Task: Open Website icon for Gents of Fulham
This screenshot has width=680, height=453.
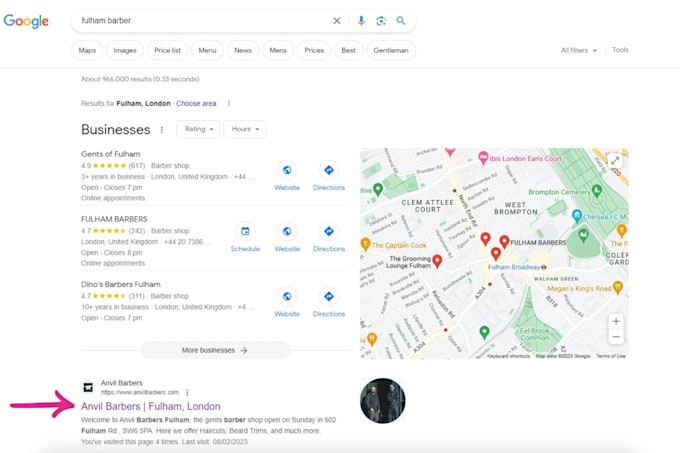Action: coord(287,170)
